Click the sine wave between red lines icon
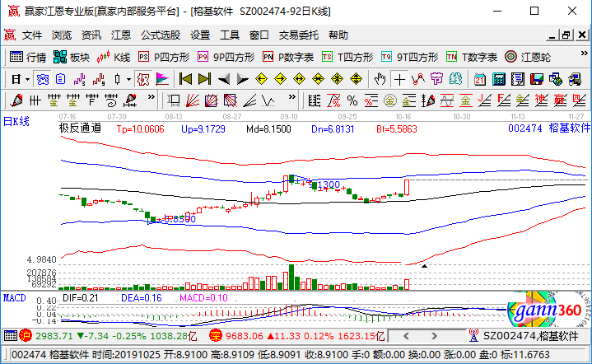 pos(446,100)
